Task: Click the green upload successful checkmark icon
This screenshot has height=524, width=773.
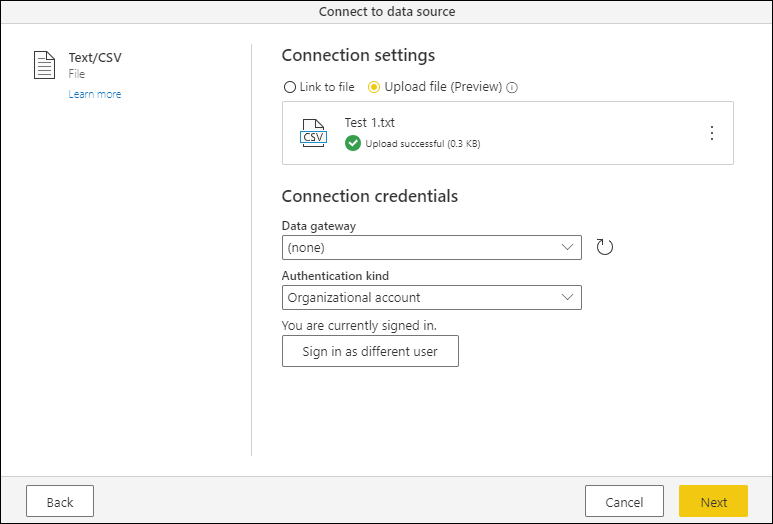Action: pos(353,143)
